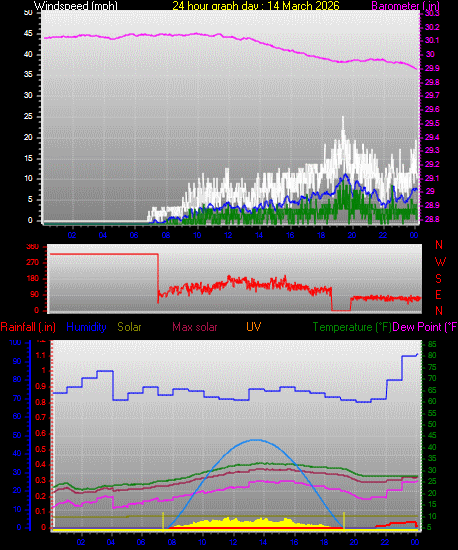Viewport: 458px width, 550px height.
Task: Click the "29.1" barometer axis value
Action: click(432, 178)
